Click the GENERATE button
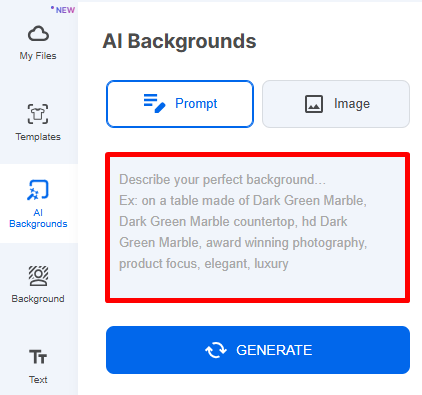The width and height of the screenshot is (422, 395). [258, 350]
